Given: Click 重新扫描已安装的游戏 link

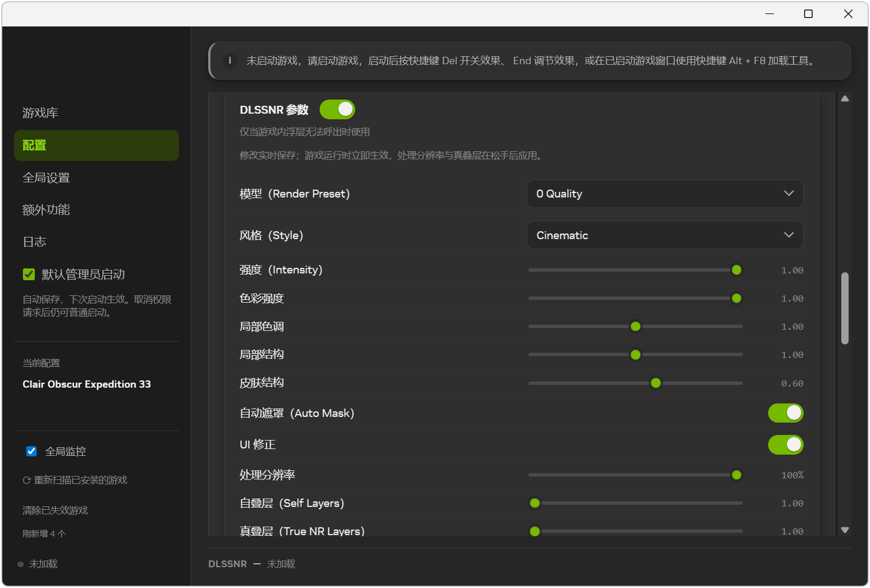Looking at the screenshot, I should click(80, 481).
